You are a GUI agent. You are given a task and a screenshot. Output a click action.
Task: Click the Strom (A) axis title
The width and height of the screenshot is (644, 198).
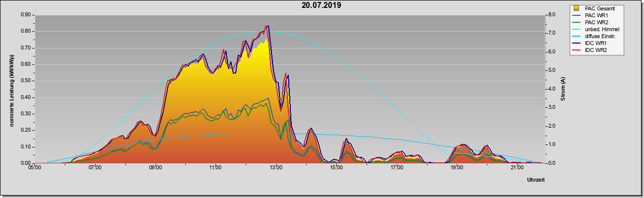point(563,89)
